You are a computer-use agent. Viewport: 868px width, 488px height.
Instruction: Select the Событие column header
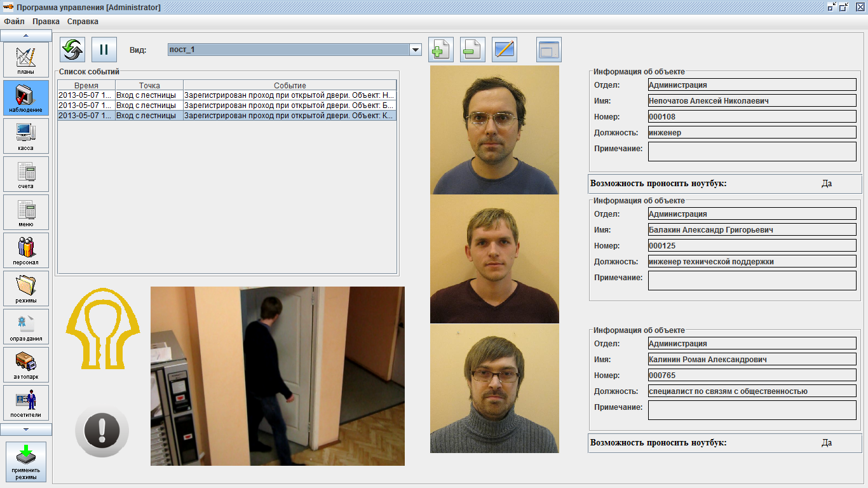[x=290, y=85]
